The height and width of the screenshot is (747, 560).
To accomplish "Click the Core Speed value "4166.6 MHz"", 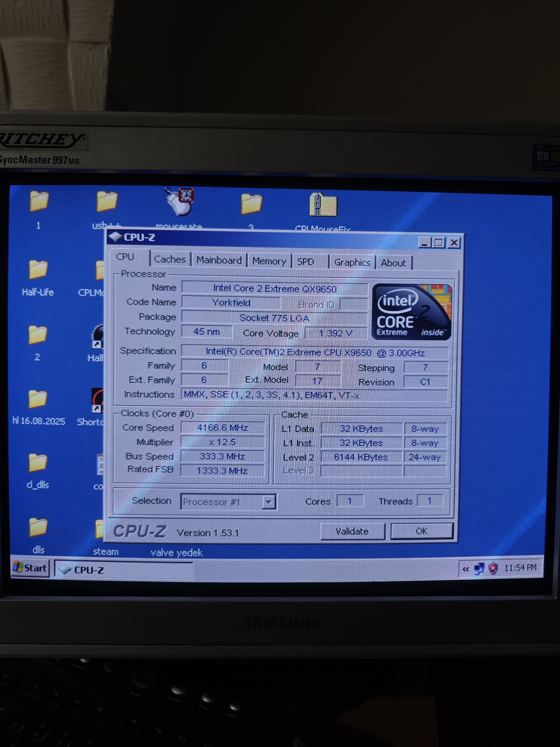I will click(223, 428).
